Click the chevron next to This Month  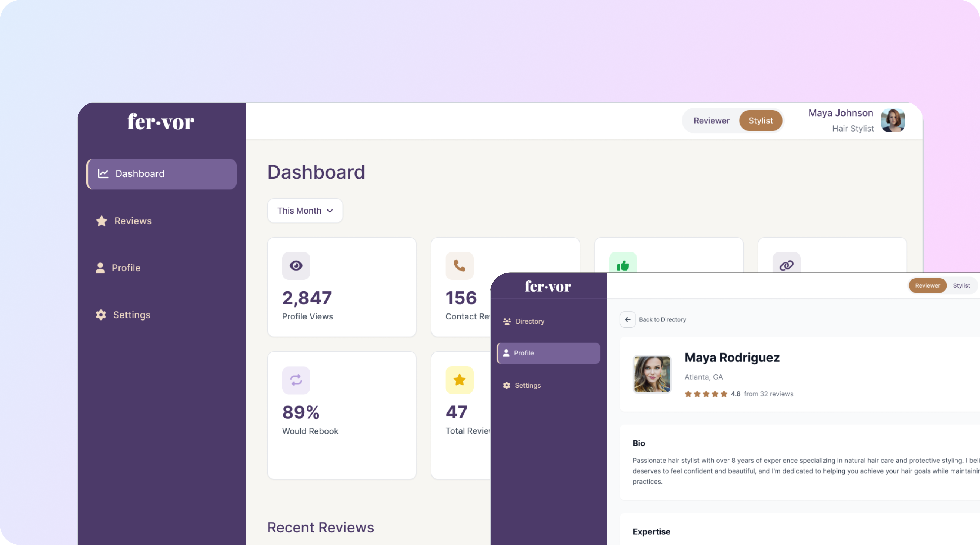[x=330, y=211]
